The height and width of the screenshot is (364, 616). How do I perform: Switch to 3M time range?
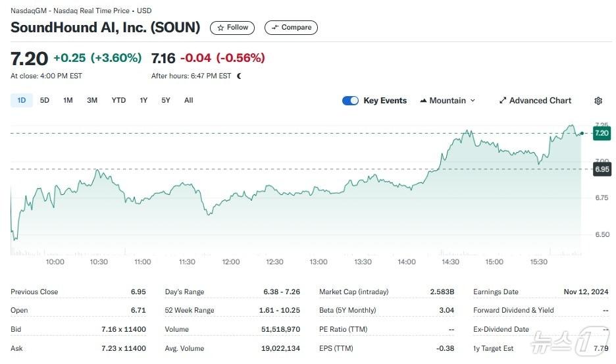(x=92, y=100)
